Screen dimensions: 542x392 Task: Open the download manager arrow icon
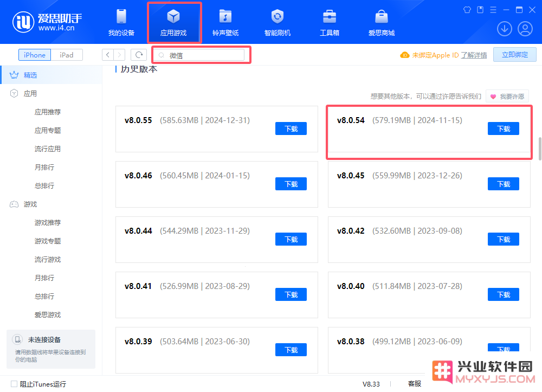click(x=504, y=29)
